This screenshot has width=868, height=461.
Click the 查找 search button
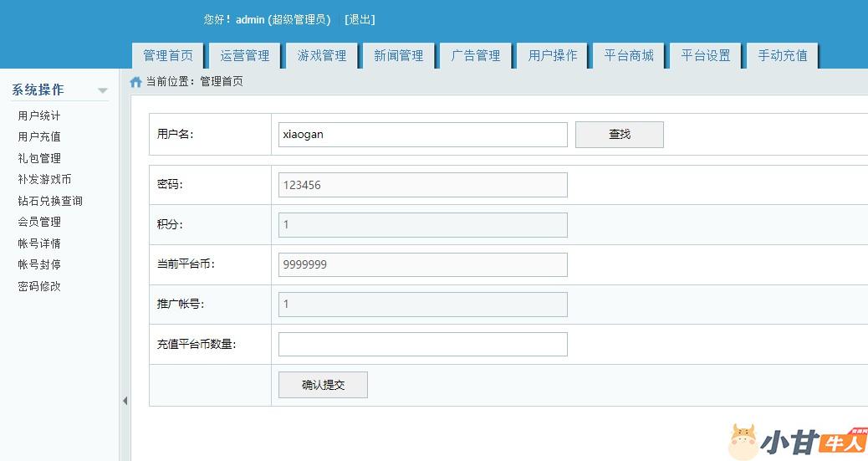[x=619, y=135]
